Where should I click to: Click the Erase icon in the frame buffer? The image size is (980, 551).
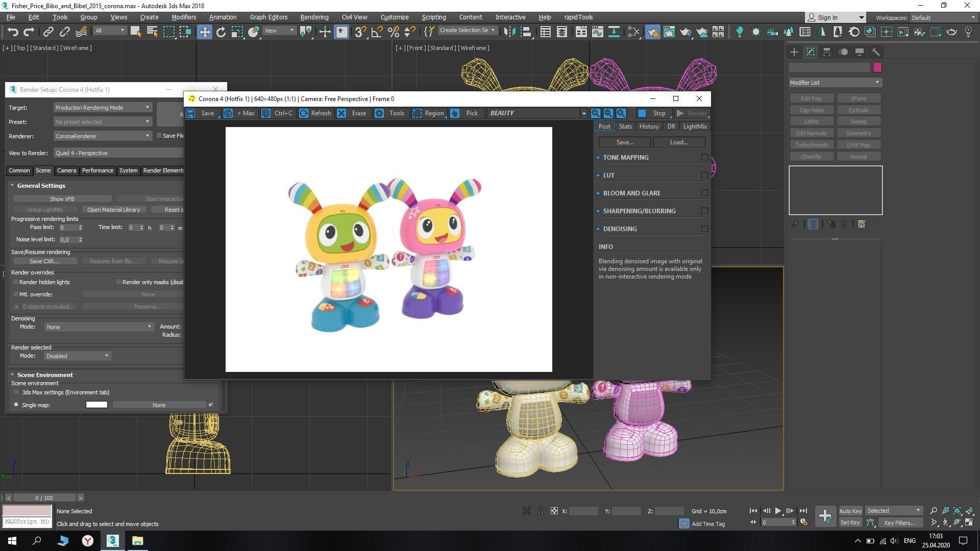[x=341, y=113]
